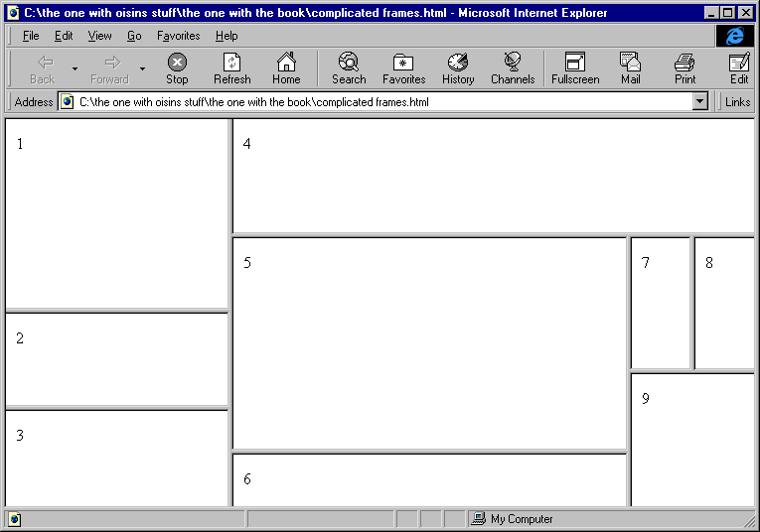Print the page with the Print button
The width and height of the screenshot is (760, 532).
point(684,69)
